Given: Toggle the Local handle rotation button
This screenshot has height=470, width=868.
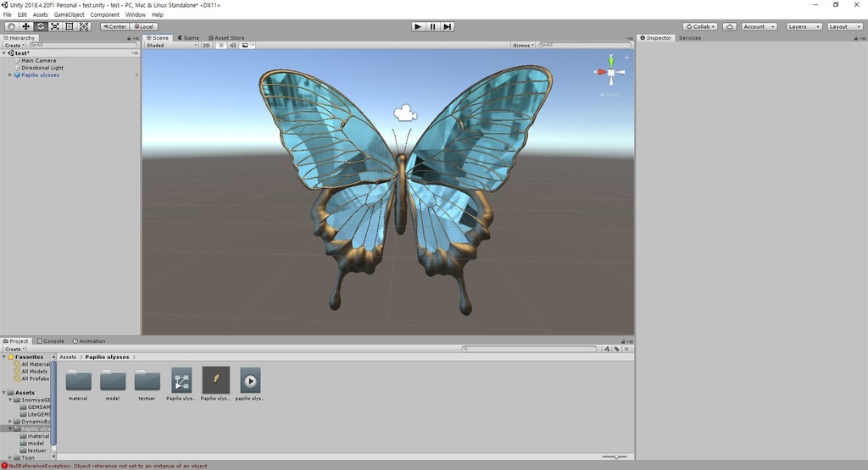Looking at the screenshot, I should pyautogui.click(x=144, y=26).
